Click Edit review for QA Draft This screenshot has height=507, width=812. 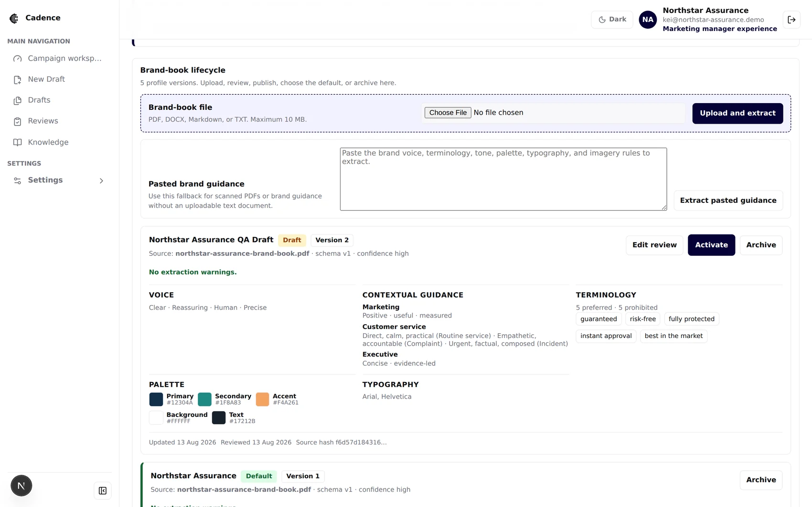tap(654, 245)
